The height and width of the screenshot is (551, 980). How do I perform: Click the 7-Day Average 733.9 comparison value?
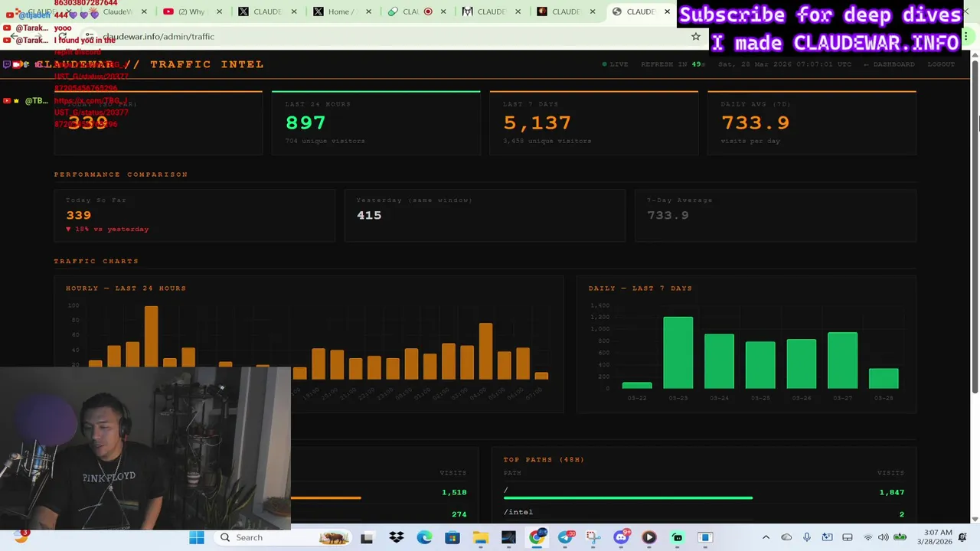pyautogui.click(x=668, y=215)
